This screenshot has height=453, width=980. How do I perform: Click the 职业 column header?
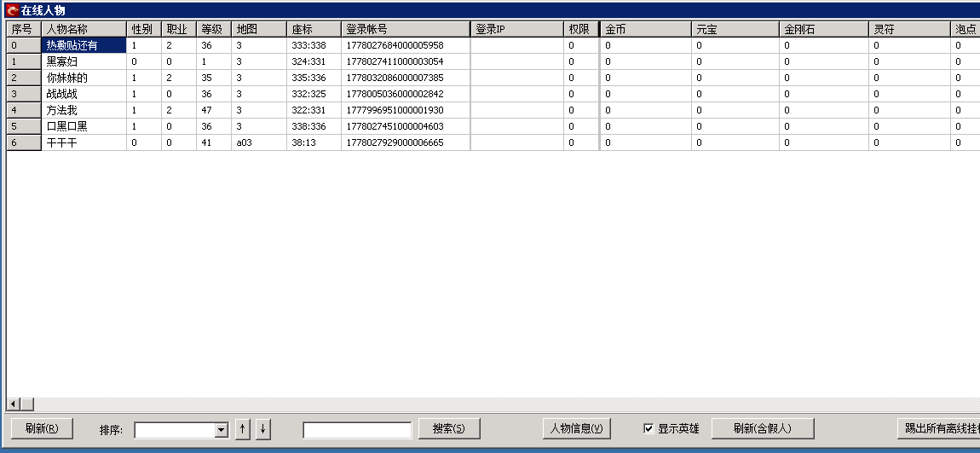pyautogui.click(x=179, y=29)
